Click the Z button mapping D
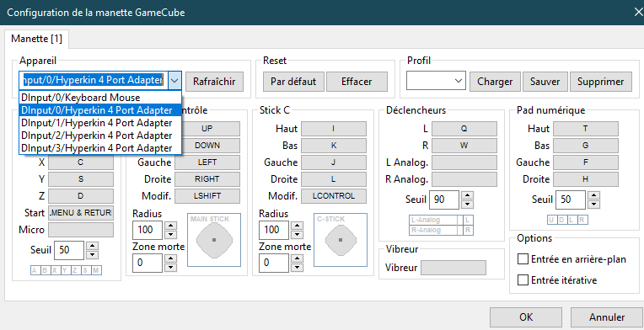644x330 pixels. tap(81, 196)
